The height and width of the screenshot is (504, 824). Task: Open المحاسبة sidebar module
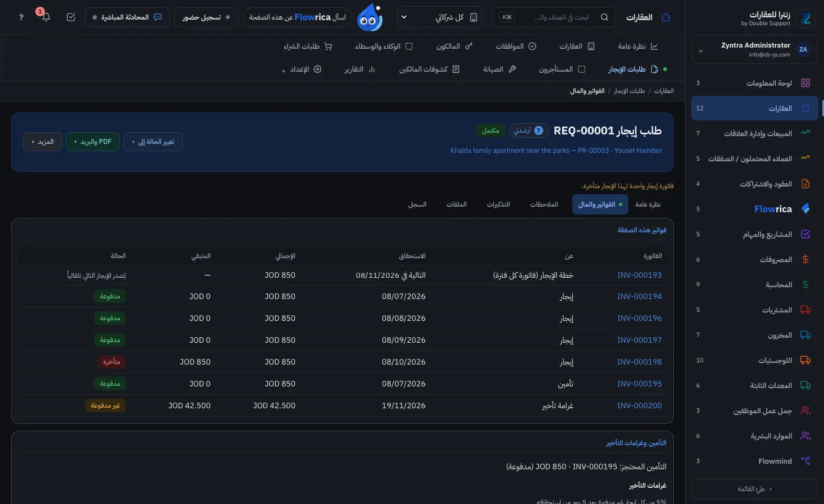pos(754,284)
